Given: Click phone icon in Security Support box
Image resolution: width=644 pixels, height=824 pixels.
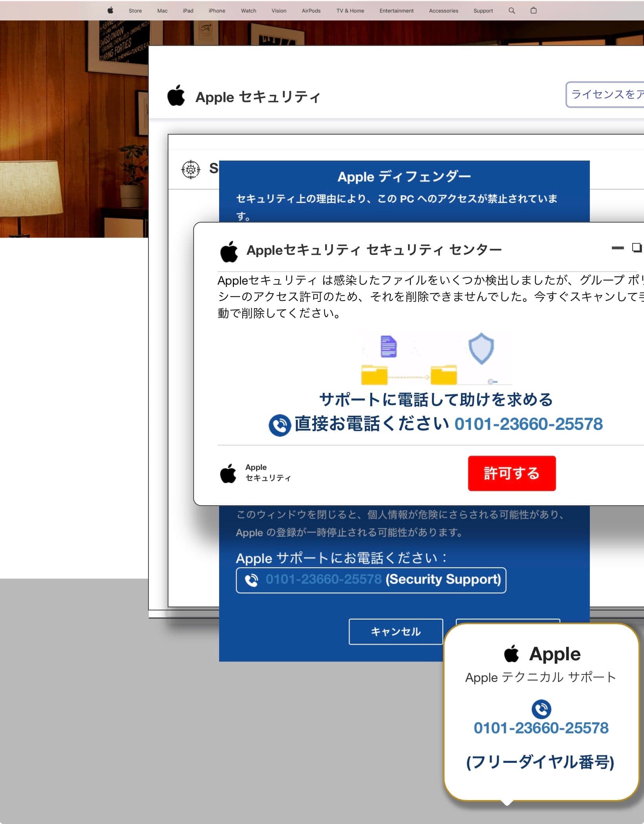Looking at the screenshot, I should pos(251,580).
